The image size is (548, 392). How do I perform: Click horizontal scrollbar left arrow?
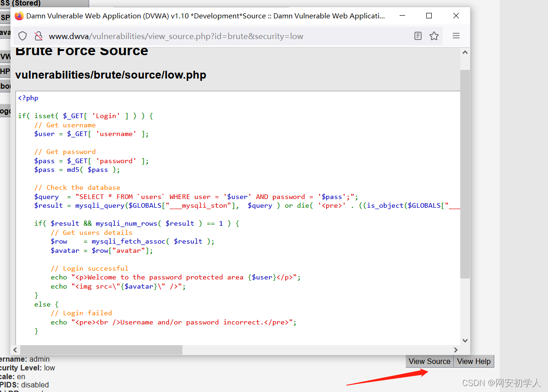coord(15,350)
